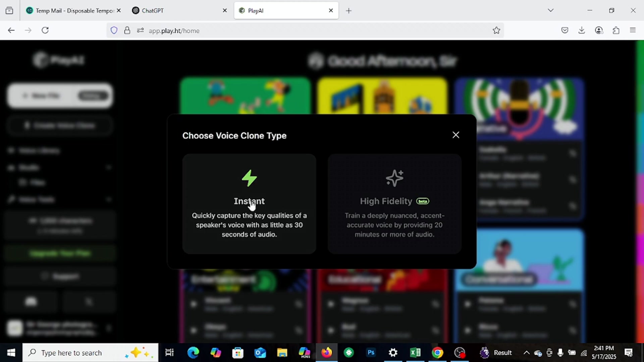Show hidden system tray icons
This screenshot has height=362, width=644.
coord(527,353)
